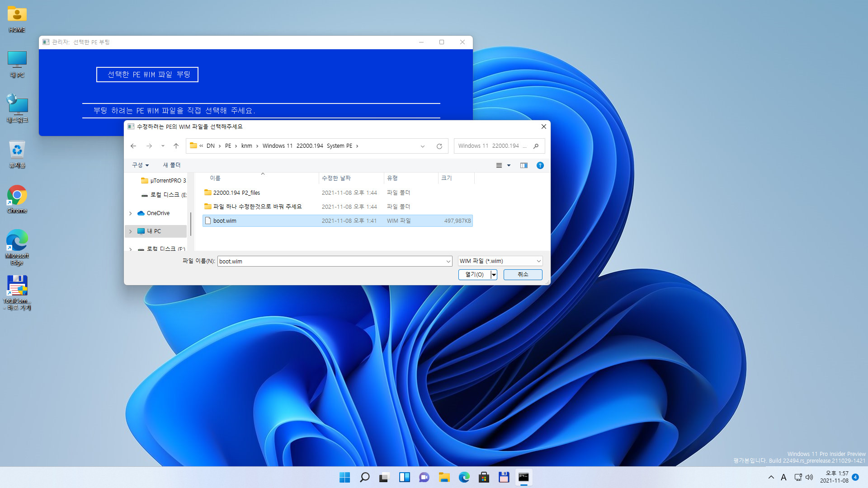This screenshot has height=488, width=868.
Task: Click the PE breadcrumb segment
Action: pos(228,146)
